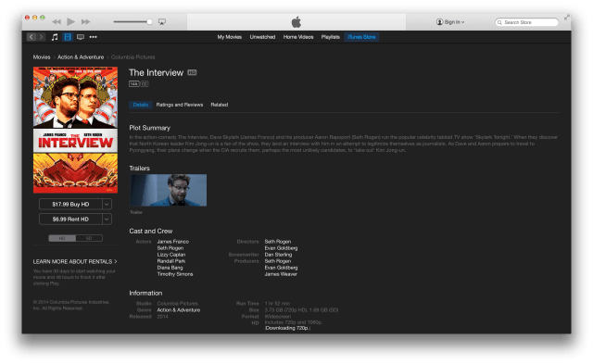Click the Downloading 720p text
This screenshot has width=593, height=364.
coord(287,328)
